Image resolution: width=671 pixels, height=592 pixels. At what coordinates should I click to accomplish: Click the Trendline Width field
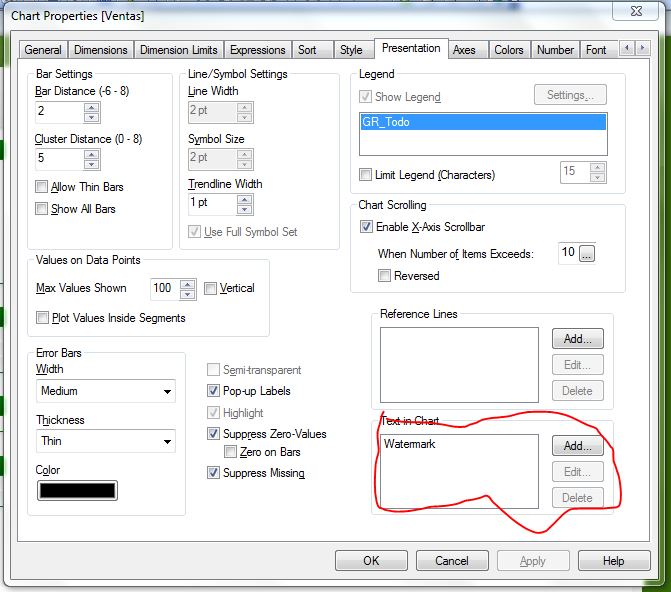212,204
